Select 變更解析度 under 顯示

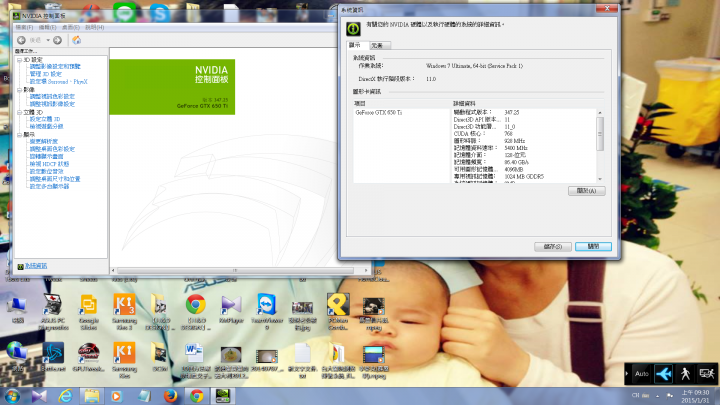click(x=44, y=141)
